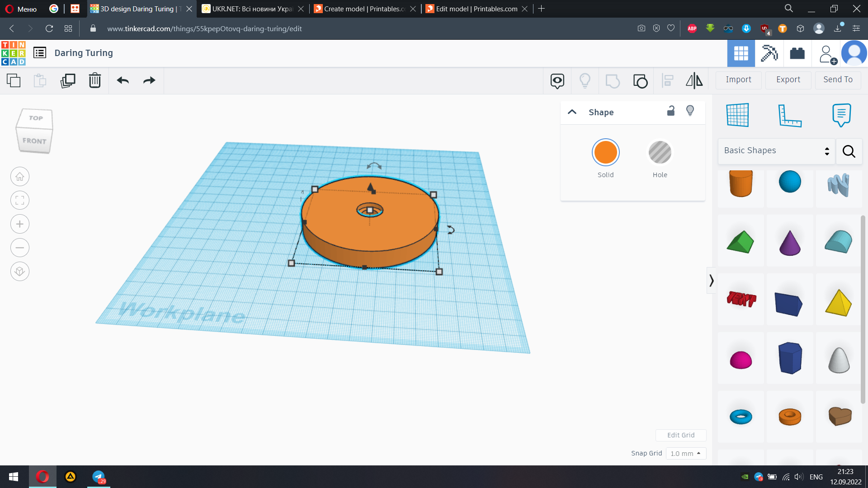Image resolution: width=868 pixels, height=488 pixels.
Task: Switch to the UKR.NET browser tab
Action: [x=249, y=9]
